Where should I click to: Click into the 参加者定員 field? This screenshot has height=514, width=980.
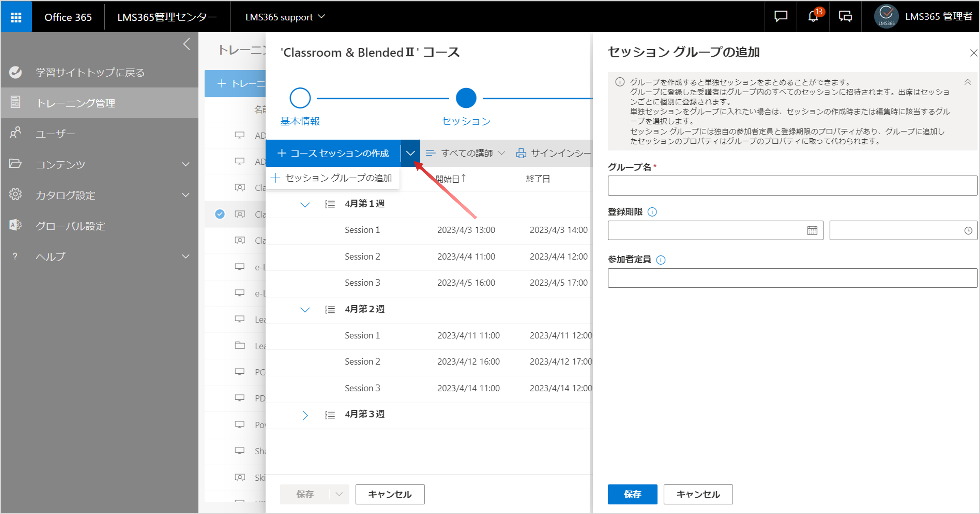point(792,278)
